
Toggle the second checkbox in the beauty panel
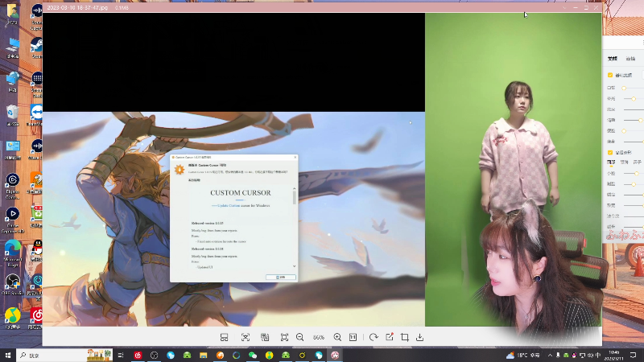click(610, 152)
